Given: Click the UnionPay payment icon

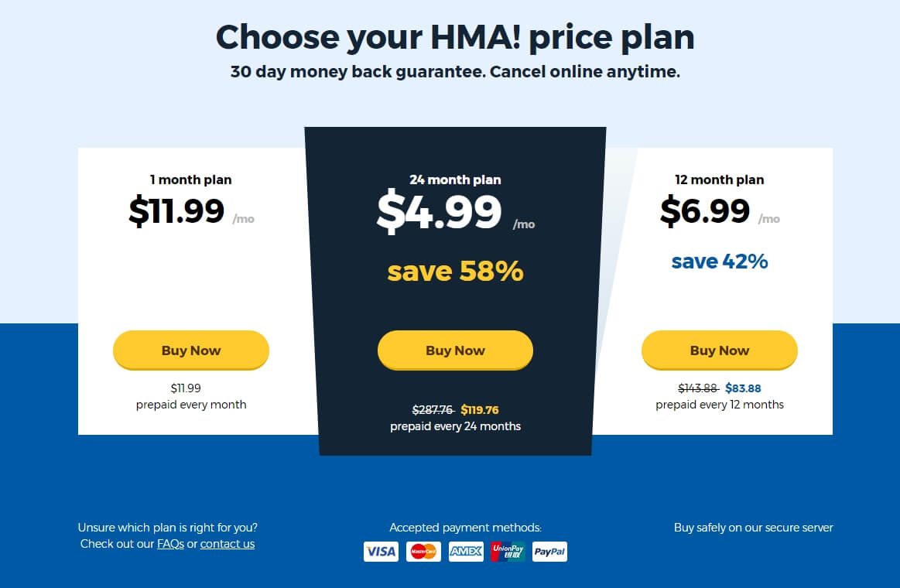Looking at the screenshot, I should 508,552.
